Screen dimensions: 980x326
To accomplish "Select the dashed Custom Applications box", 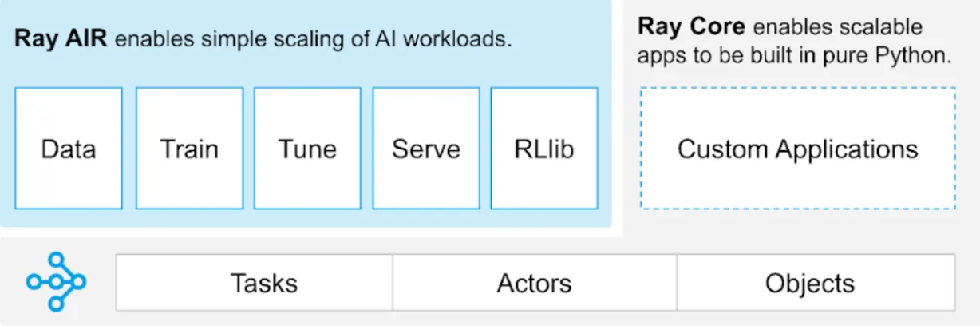I will click(797, 149).
